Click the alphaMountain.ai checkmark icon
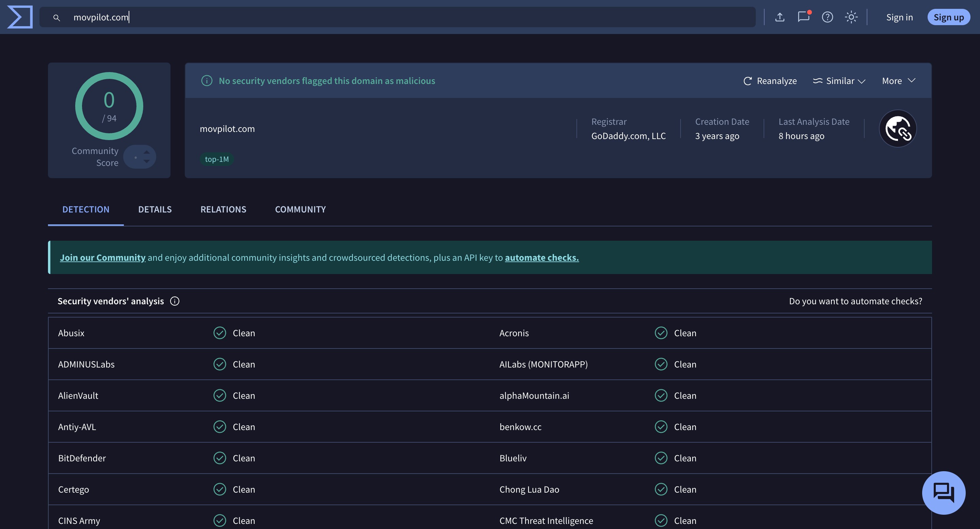 [x=661, y=396]
